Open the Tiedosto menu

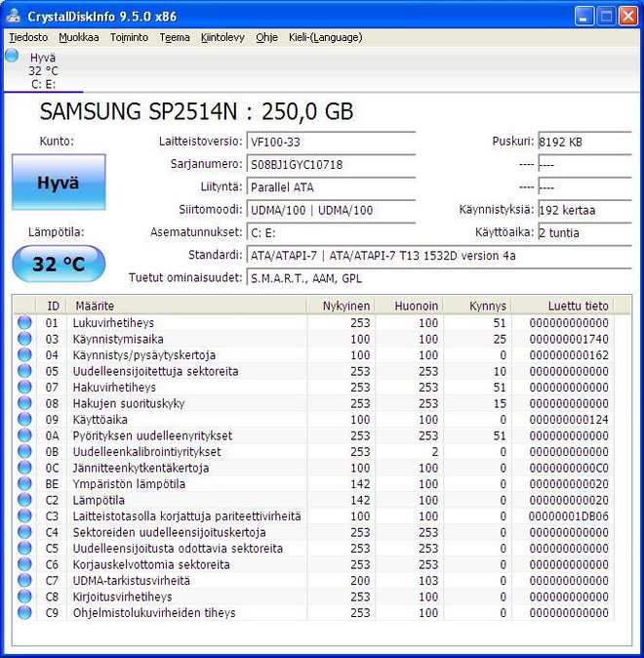tap(28, 37)
